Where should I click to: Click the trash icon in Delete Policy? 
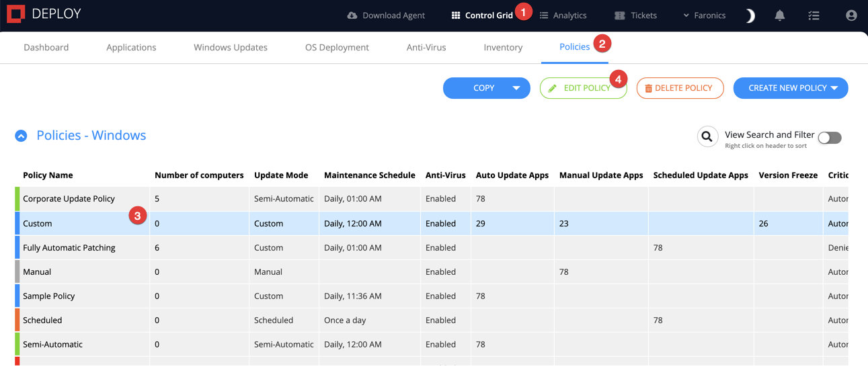[x=648, y=88]
